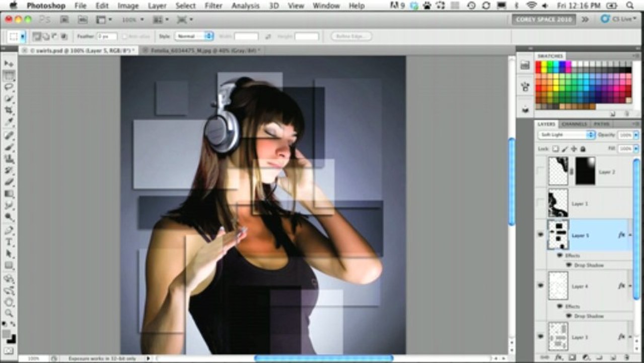
Task: Click the foreground color swatch in toolbox
Action: click(6, 333)
